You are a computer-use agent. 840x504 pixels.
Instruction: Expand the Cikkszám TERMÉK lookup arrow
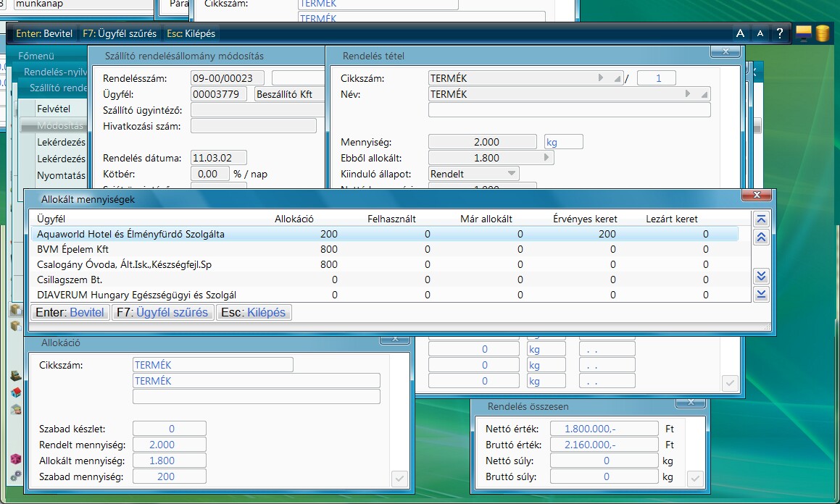pos(600,78)
